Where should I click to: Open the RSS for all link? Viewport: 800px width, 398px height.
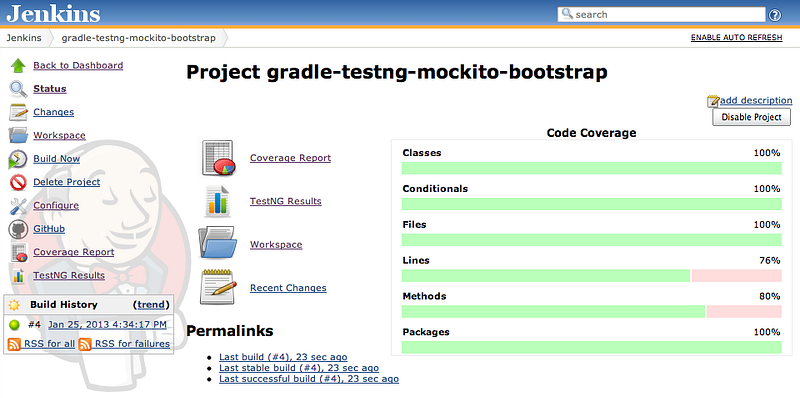(x=49, y=344)
